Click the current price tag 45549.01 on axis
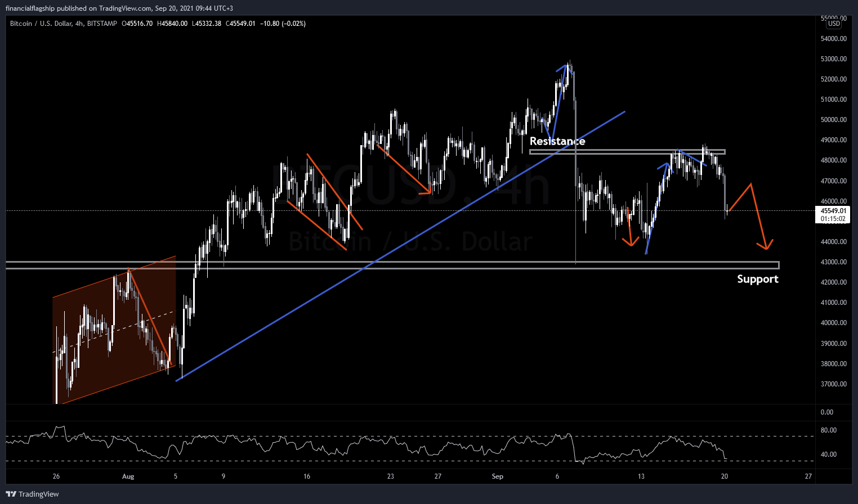 pos(833,211)
